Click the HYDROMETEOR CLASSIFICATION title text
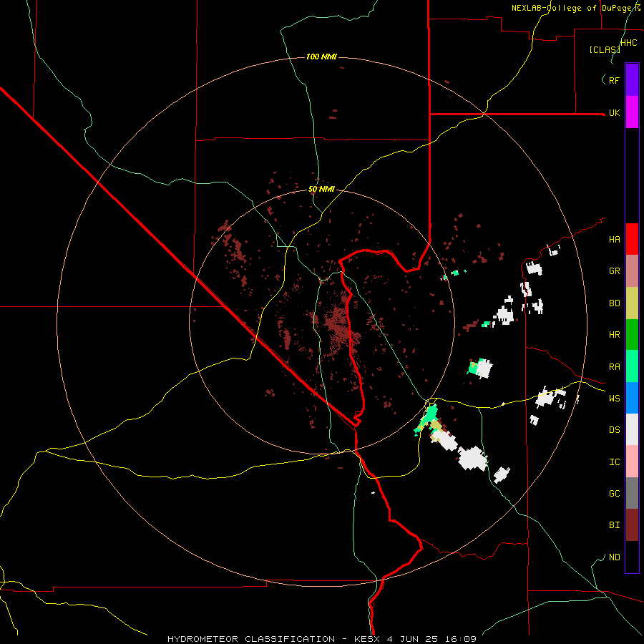 pos(251,639)
